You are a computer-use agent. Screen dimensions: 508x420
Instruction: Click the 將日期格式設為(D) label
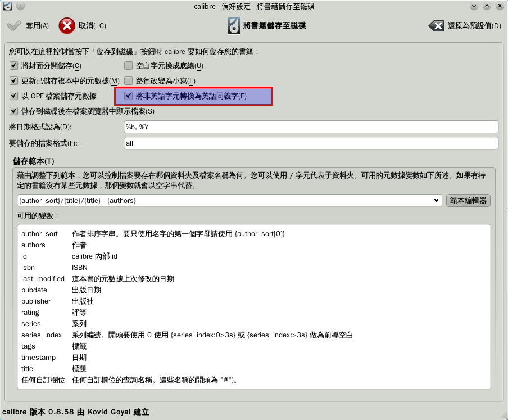[40, 127]
